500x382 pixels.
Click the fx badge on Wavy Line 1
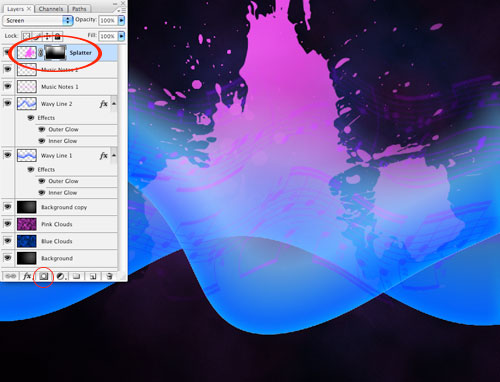(104, 155)
